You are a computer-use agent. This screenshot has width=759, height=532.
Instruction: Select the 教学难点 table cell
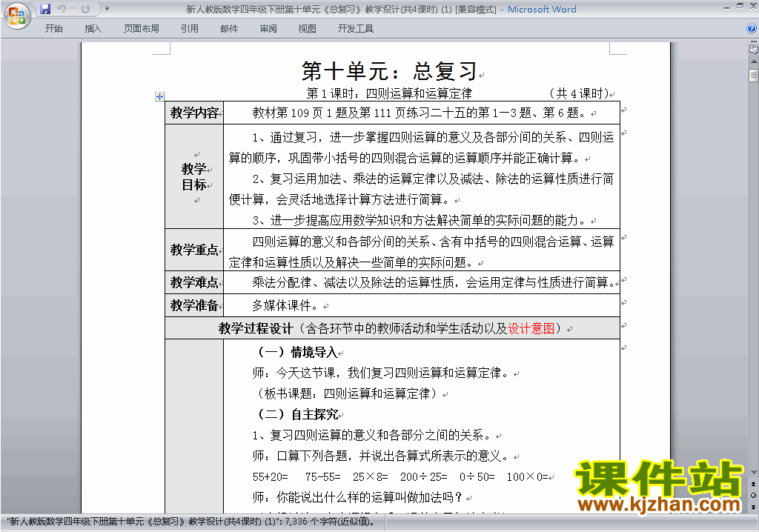point(194,282)
